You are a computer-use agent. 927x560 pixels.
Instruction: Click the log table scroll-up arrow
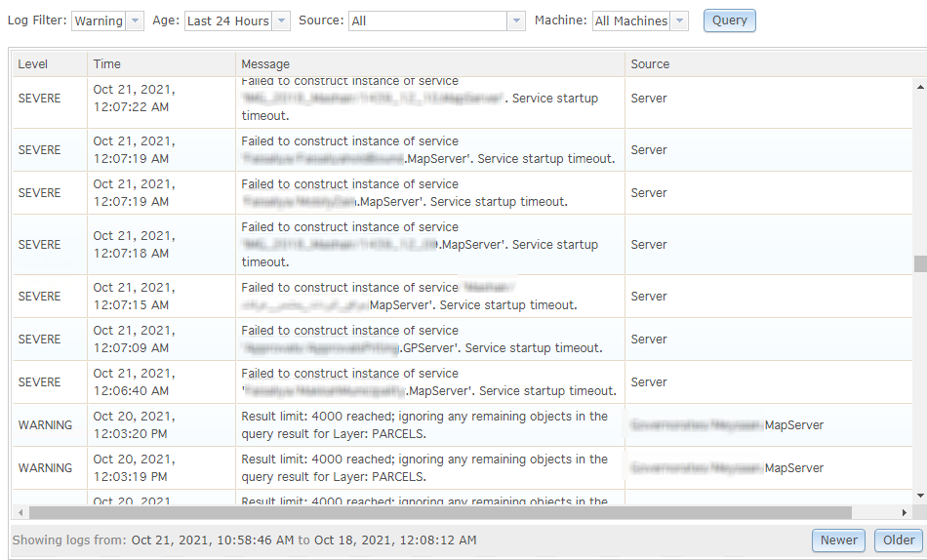point(919,87)
